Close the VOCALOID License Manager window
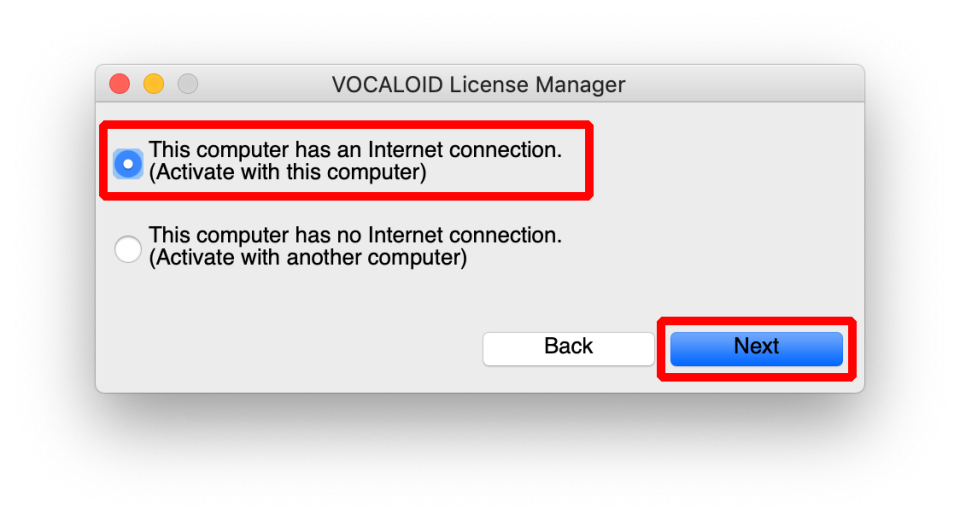 (120, 85)
